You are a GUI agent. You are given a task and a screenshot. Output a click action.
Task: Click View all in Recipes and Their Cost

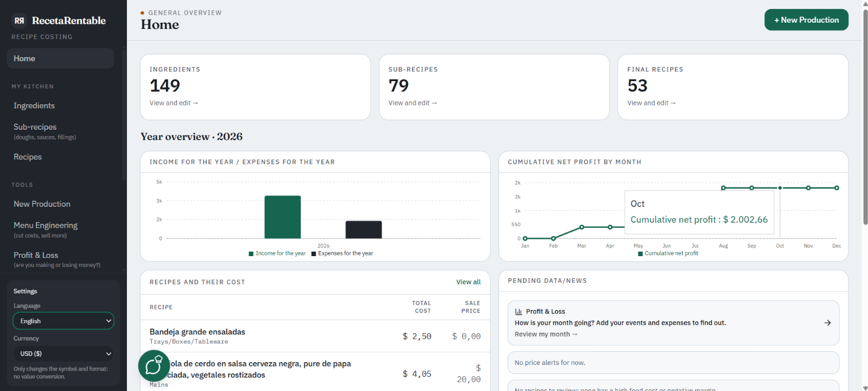pyautogui.click(x=469, y=282)
